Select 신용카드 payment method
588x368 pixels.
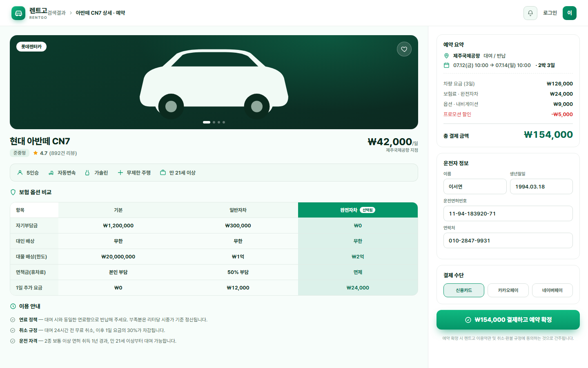tap(464, 290)
